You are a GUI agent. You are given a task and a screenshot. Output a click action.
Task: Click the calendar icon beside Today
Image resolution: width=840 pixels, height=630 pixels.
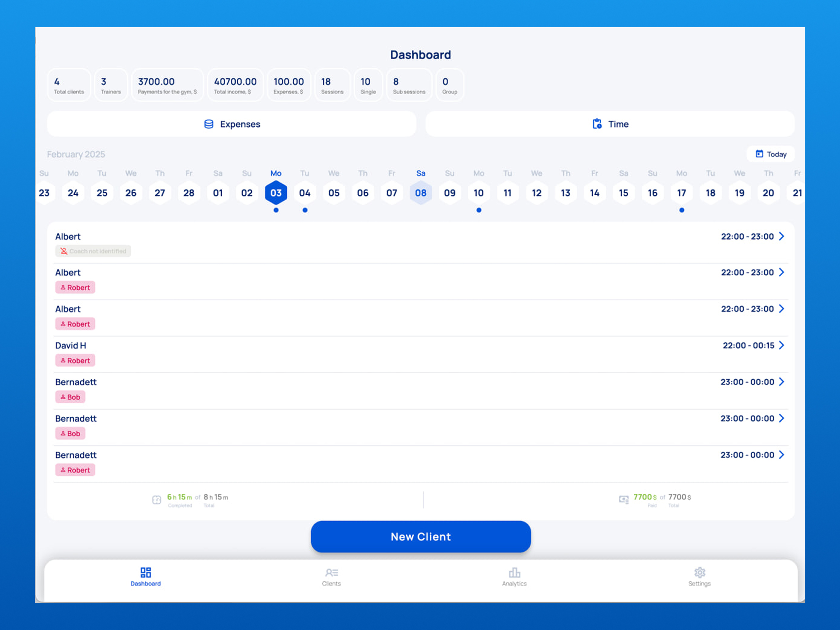tap(759, 154)
